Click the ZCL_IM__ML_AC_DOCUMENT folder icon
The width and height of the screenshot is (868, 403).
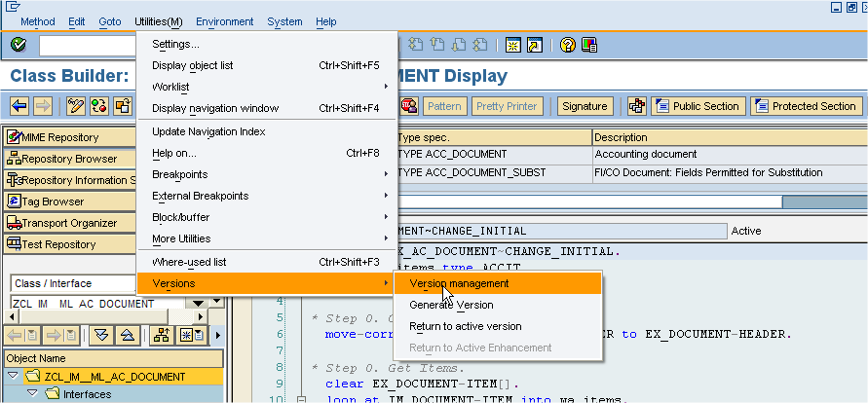(34, 377)
